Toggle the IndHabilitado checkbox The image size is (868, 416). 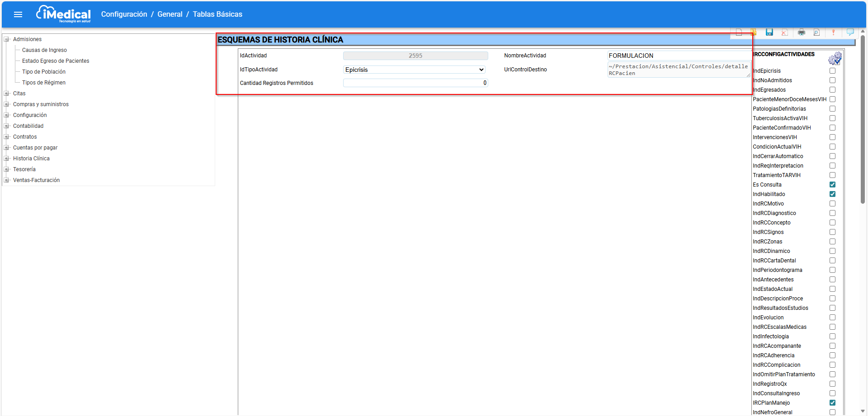[832, 194]
